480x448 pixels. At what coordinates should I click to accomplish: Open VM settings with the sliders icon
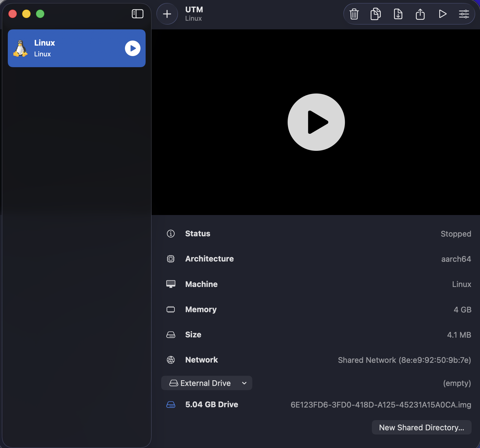click(464, 14)
